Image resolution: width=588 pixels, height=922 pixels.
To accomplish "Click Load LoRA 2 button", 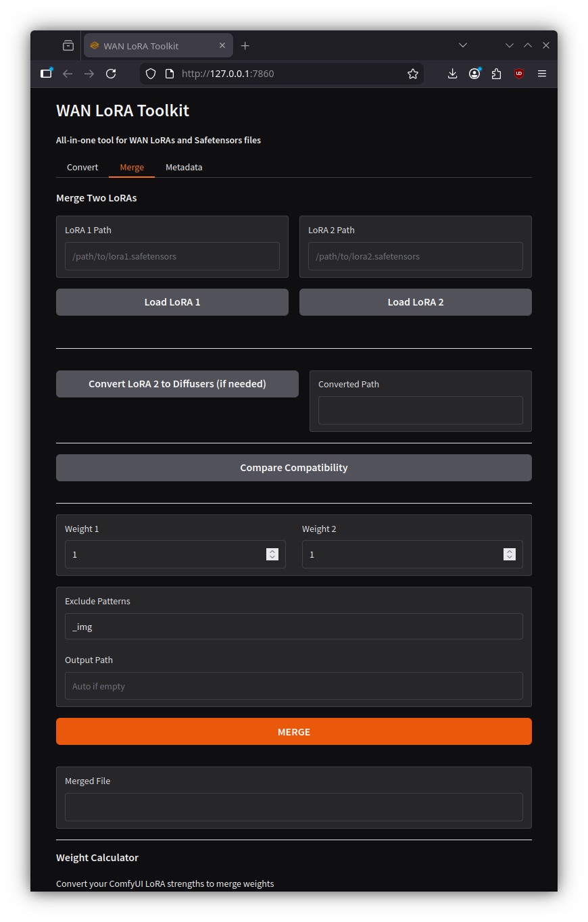I will (416, 302).
